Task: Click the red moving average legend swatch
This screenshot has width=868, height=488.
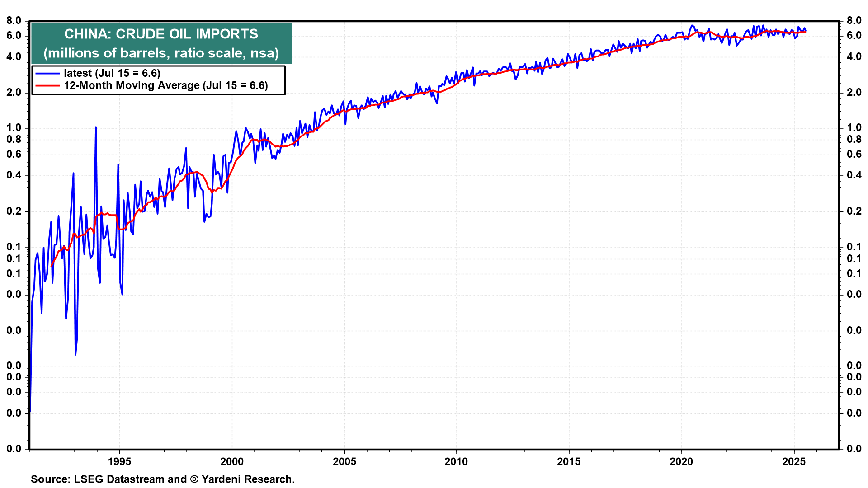Action: click(47, 85)
